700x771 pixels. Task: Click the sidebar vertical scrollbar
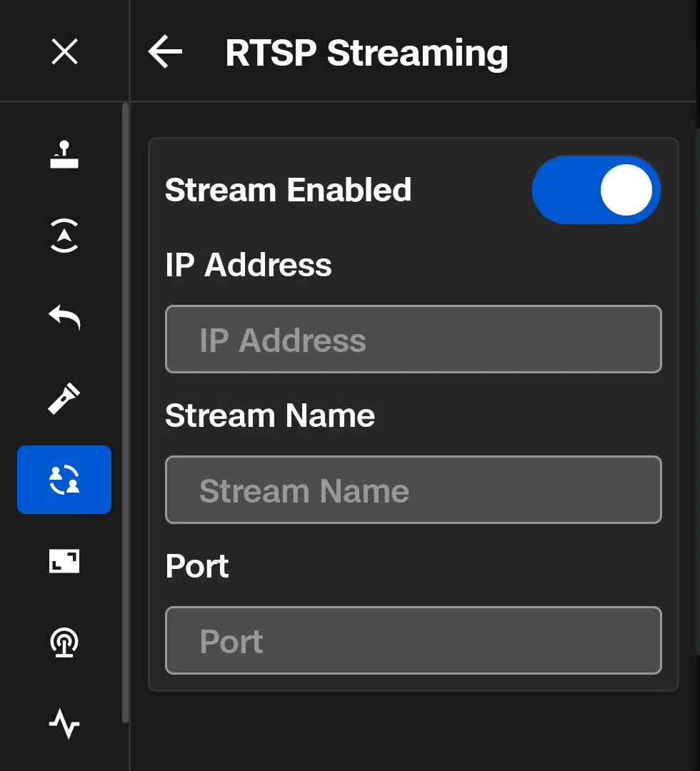(126, 413)
